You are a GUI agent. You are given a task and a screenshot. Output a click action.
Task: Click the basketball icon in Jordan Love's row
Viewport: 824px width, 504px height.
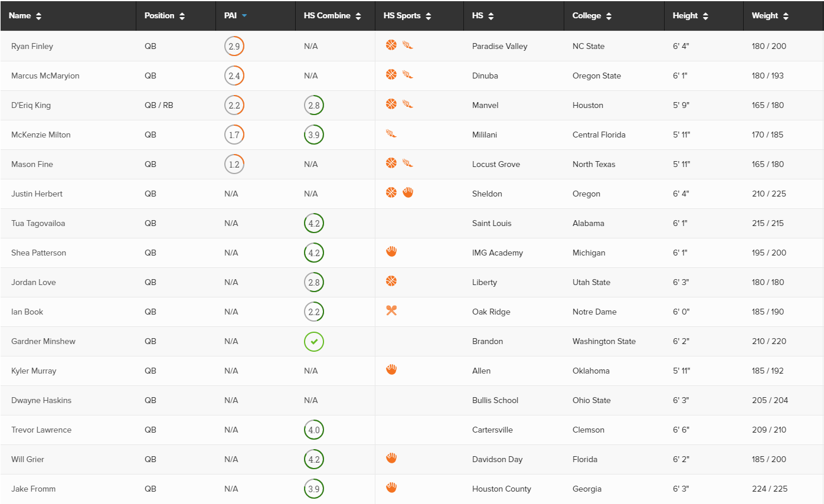[x=391, y=281]
